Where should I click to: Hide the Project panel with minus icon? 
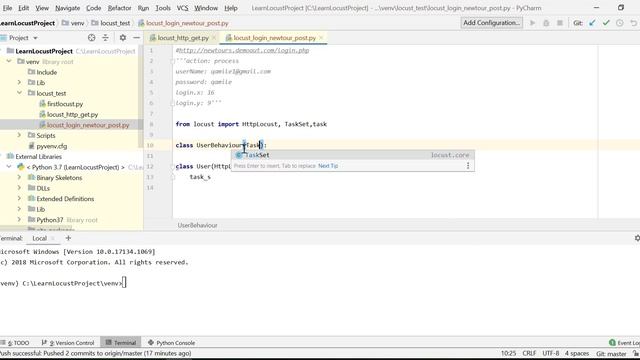(x=136, y=38)
